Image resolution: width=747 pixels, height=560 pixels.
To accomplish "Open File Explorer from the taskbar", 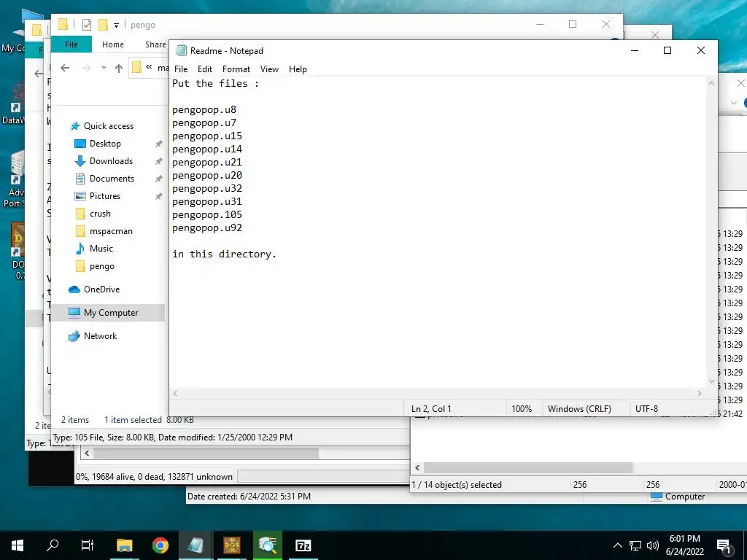I will point(124,545).
